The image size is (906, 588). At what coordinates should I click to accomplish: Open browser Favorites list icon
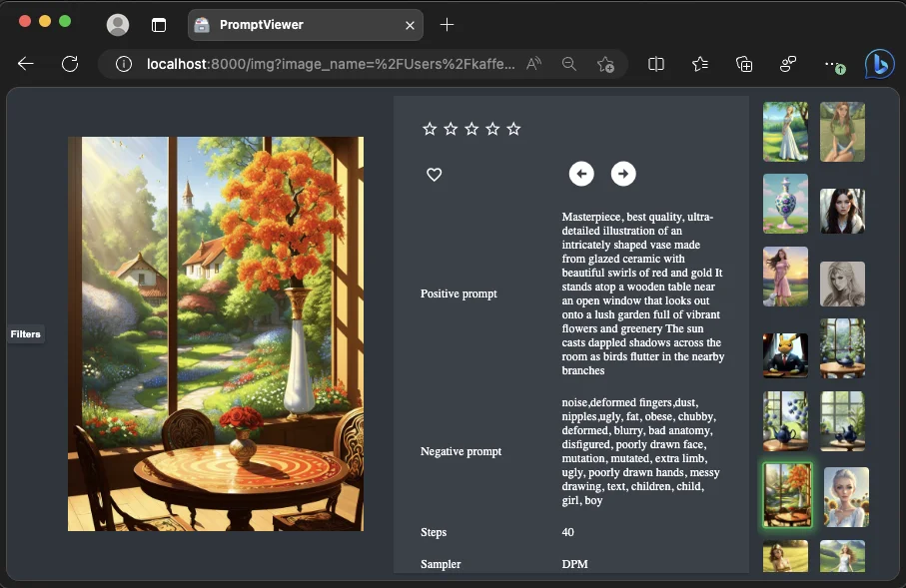click(x=699, y=64)
